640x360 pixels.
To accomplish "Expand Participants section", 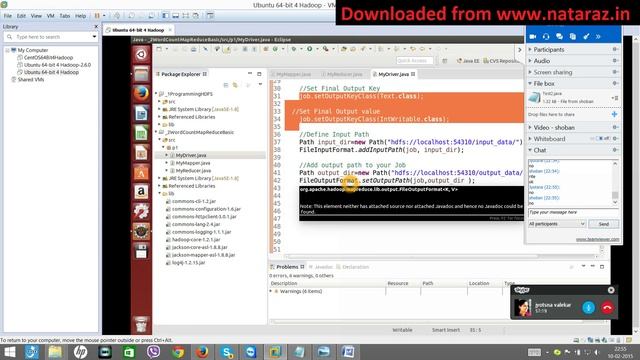I will 530,49.
